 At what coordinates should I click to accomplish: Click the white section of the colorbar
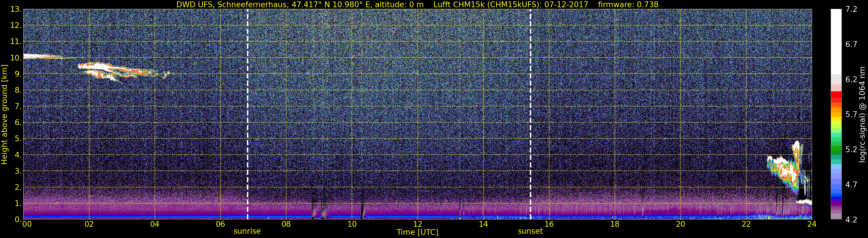tap(836, 42)
